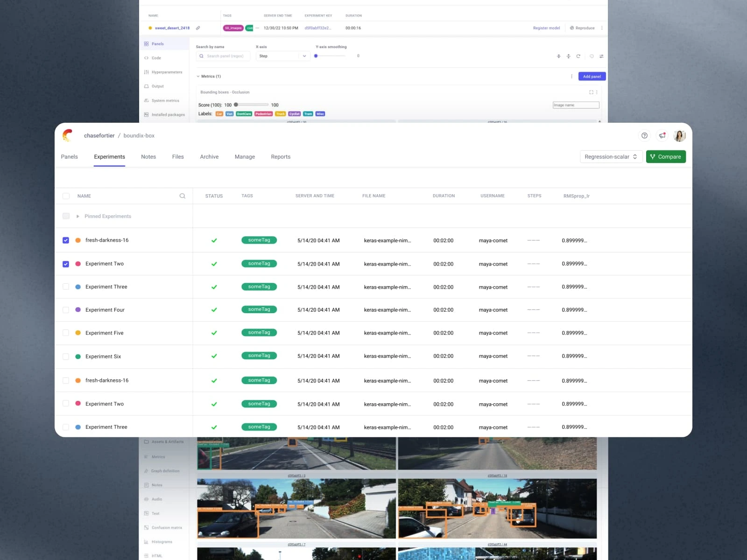Open Text section in background window sidebar
The width and height of the screenshot is (747, 560).
coord(152,513)
